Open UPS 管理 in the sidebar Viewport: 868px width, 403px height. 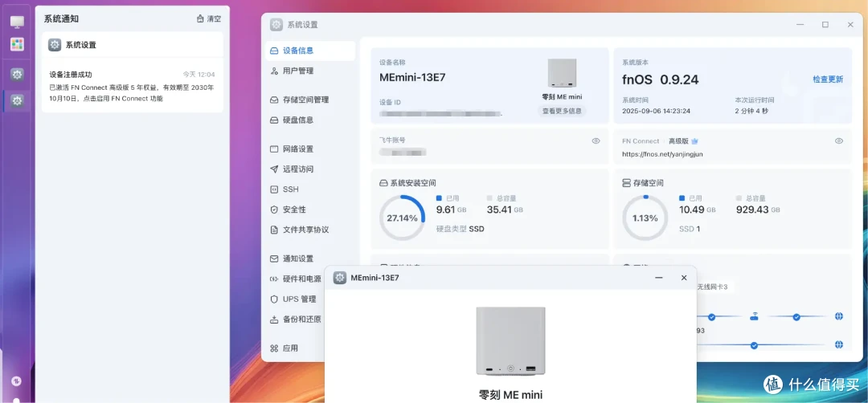[x=295, y=299]
